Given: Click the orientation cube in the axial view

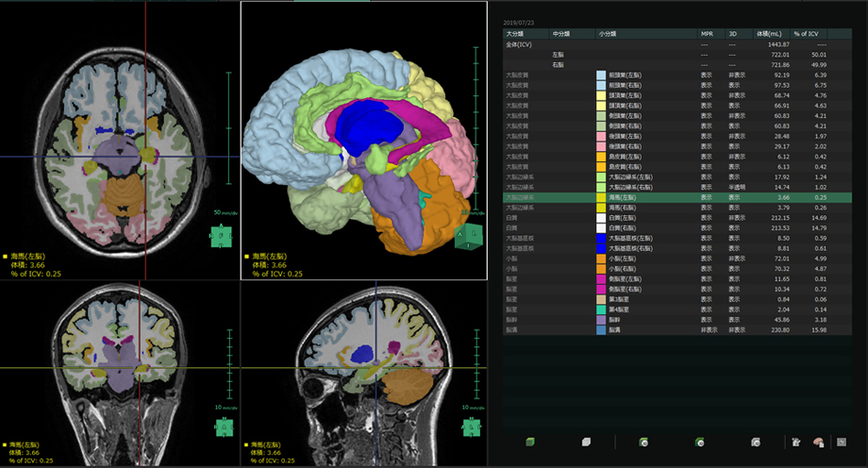Looking at the screenshot, I should [x=221, y=237].
